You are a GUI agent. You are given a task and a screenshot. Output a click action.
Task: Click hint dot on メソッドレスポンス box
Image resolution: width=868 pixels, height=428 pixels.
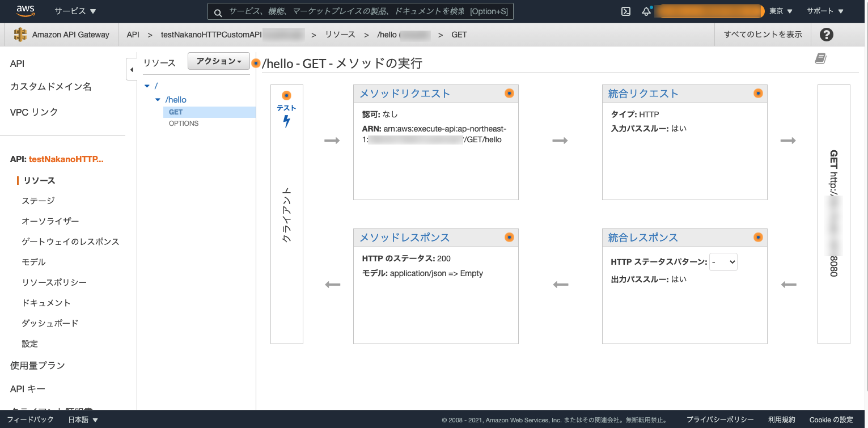[509, 238]
